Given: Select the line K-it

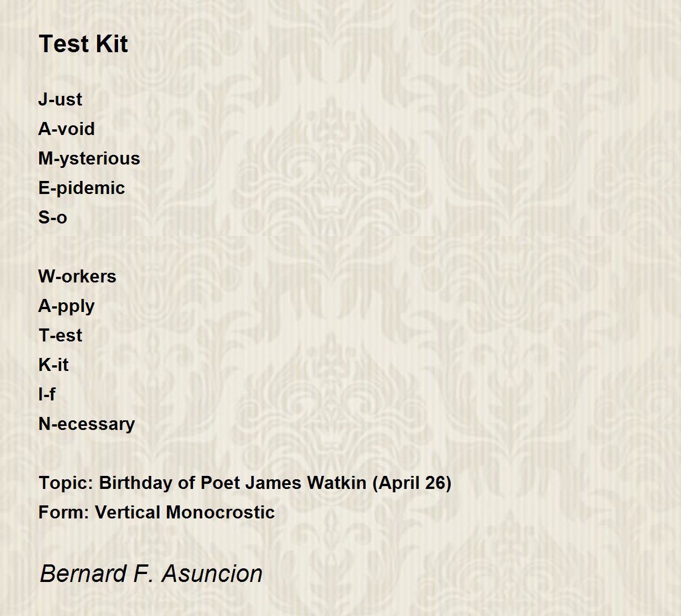Looking at the screenshot, I should point(53,365).
